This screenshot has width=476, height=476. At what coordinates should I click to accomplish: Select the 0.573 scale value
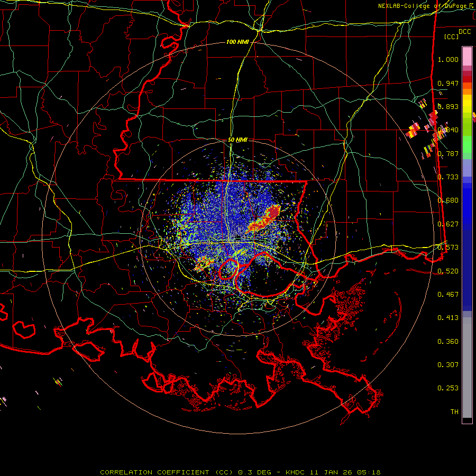coord(448,248)
